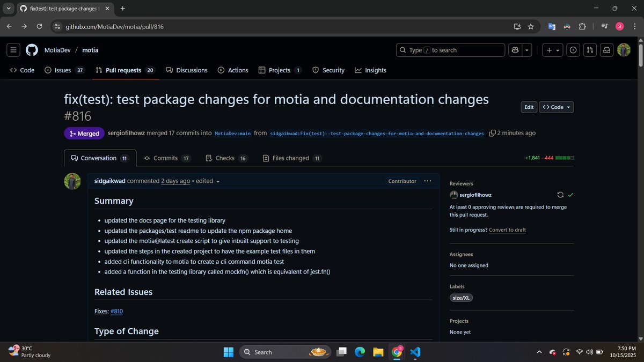644x362 pixels.
Task: Open the Security tab
Action: coord(328,70)
